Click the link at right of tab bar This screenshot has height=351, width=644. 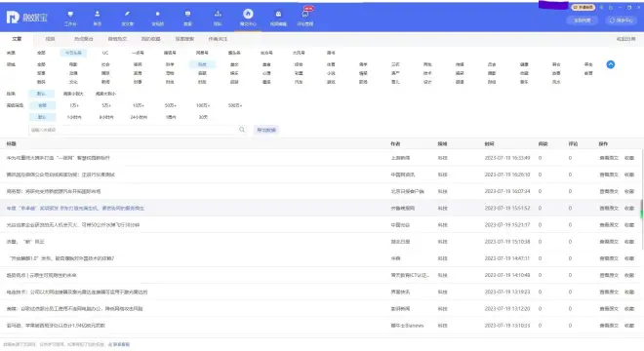625,39
